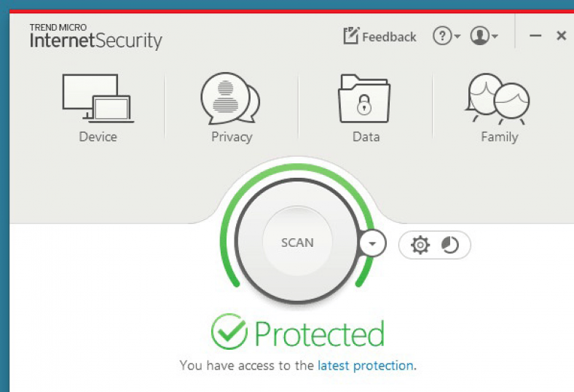Image resolution: width=574 pixels, height=392 pixels.
Task: View security reports pie-chart icon
Action: tap(450, 245)
